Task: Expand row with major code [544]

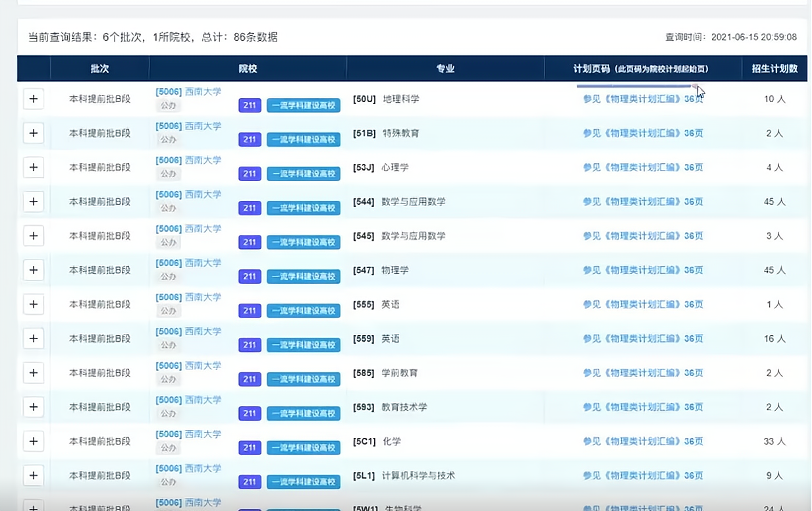Action: pos(34,202)
